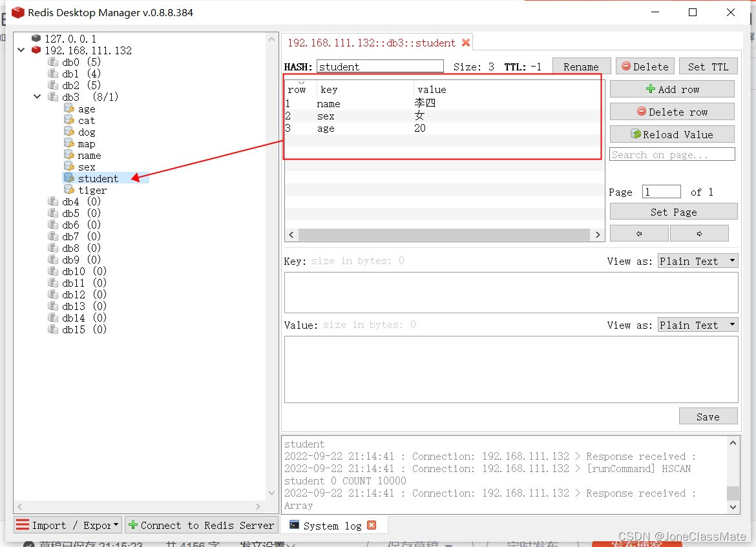Screen dimensions: 756x547
Task: Switch to 192.168.111.132::db3::student tab
Action: 372,43
